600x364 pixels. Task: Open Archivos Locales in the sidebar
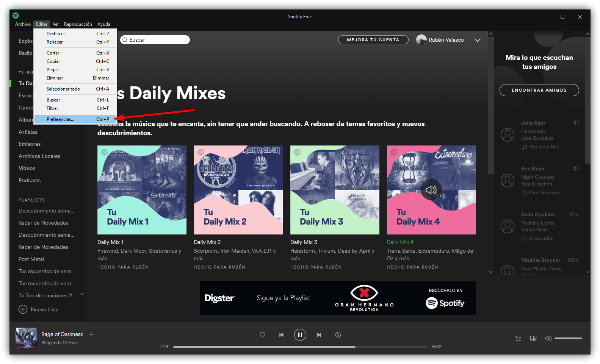pyautogui.click(x=39, y=156)
